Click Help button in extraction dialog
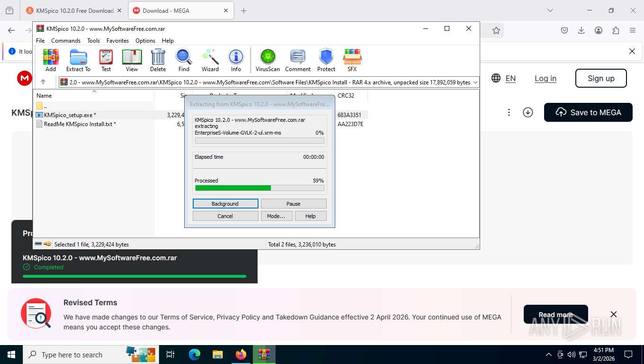Screen dimensions: 644x364 [x=311, y=216]
